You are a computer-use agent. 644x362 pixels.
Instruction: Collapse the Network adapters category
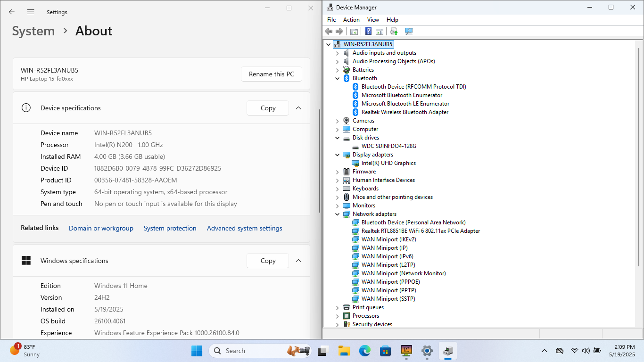(337, 214)
